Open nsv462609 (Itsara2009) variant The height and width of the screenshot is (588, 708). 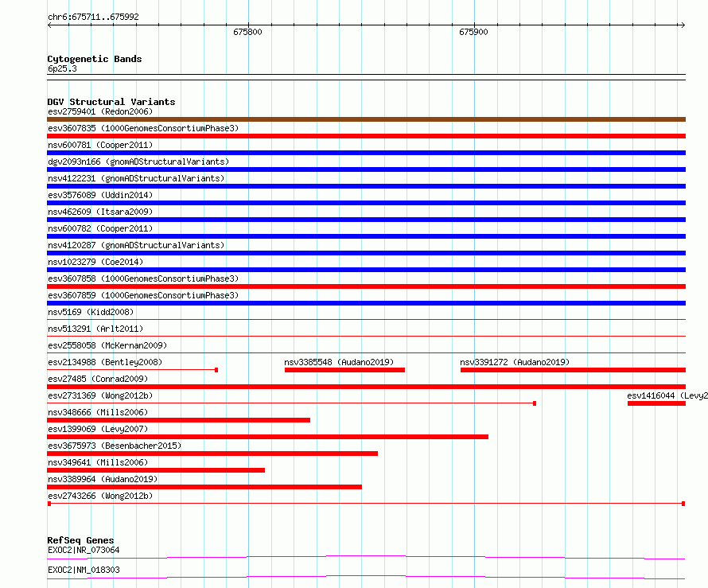[x=100, y=212]
